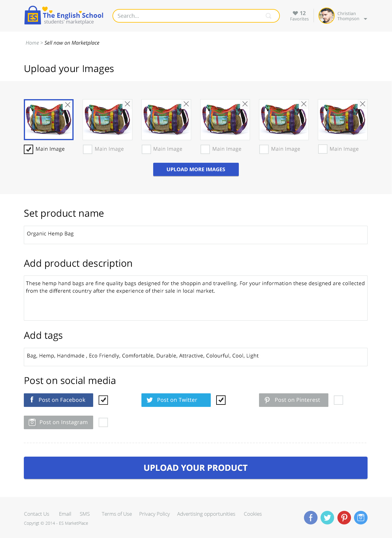Open the footer Facebook circle icon
This screenshot has height=538, width=392.
[x=311, y=518]
